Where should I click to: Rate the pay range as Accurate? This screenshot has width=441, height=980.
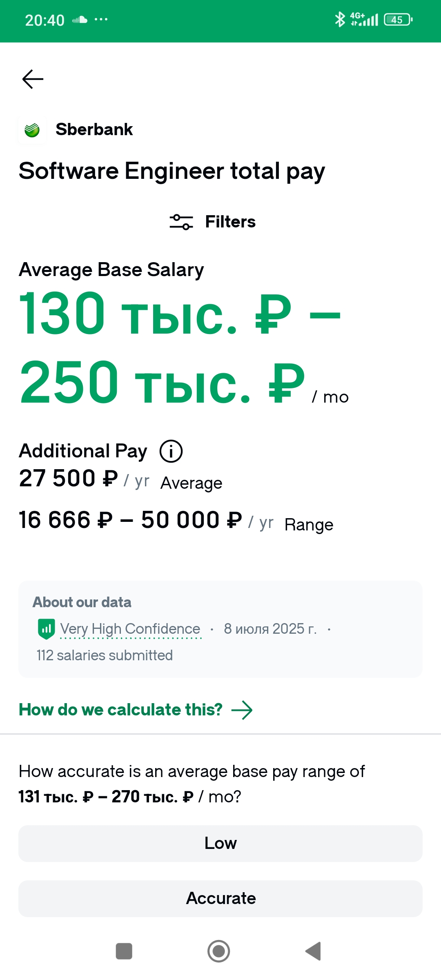coord(220,899)
